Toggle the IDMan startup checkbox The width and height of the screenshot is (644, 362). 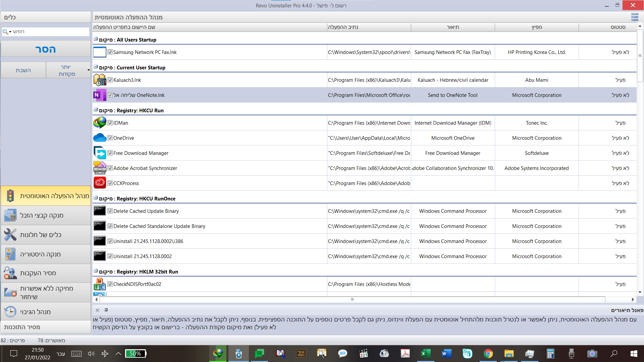(x=110, y=123)
